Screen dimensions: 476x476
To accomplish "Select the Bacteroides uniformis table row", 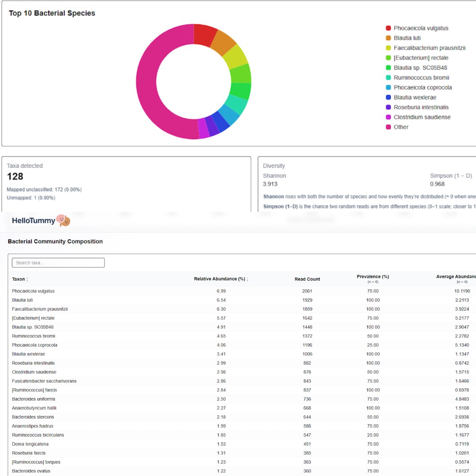I will (x=34, y=399).
